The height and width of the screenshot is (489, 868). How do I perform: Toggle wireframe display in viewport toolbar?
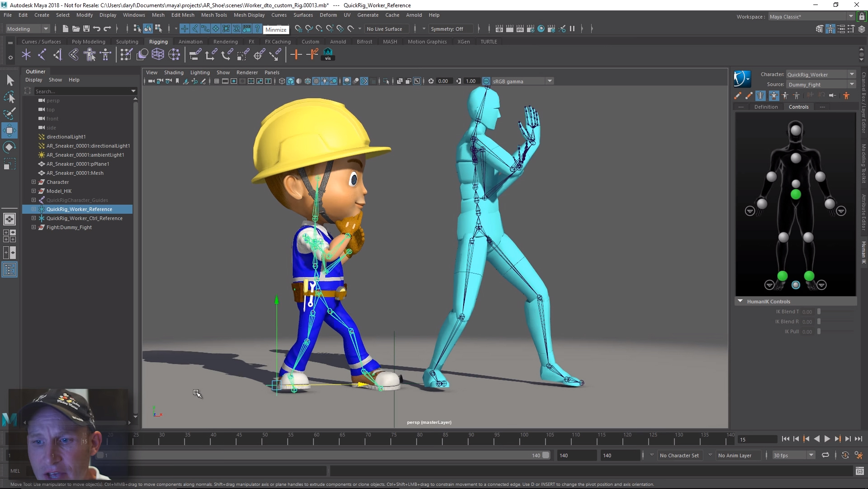click(x=282, y=81)
